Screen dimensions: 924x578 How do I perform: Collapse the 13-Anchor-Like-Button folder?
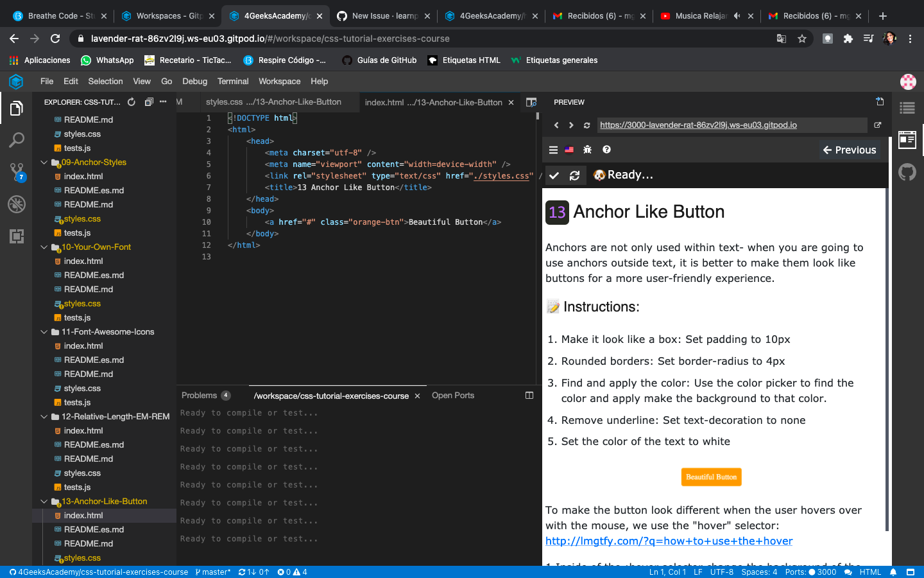click(x=44, y=501)
